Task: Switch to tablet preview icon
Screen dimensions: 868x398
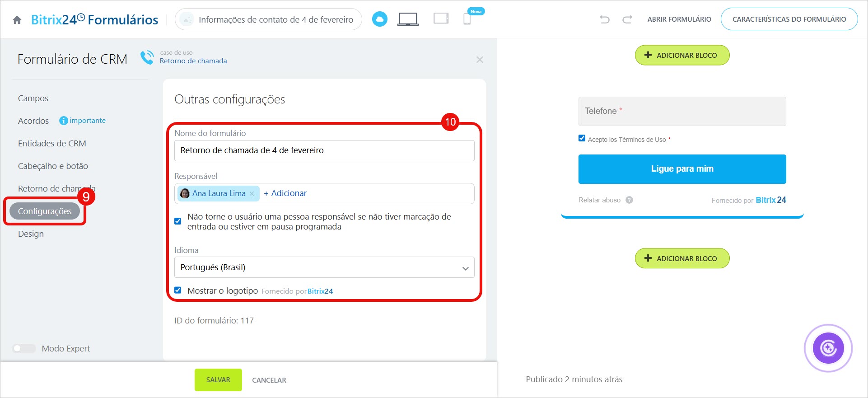Action: pos(441,19)
